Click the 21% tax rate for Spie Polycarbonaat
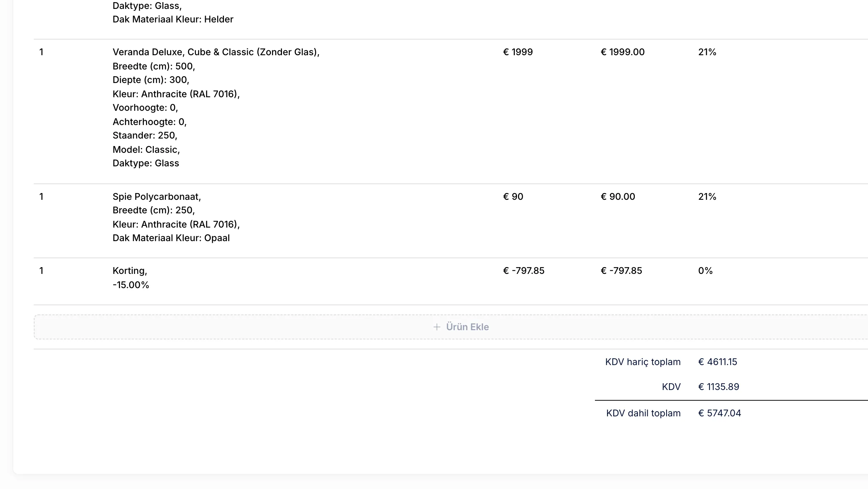The width and height of the screenshot is (868, 489). click(707, 197)
